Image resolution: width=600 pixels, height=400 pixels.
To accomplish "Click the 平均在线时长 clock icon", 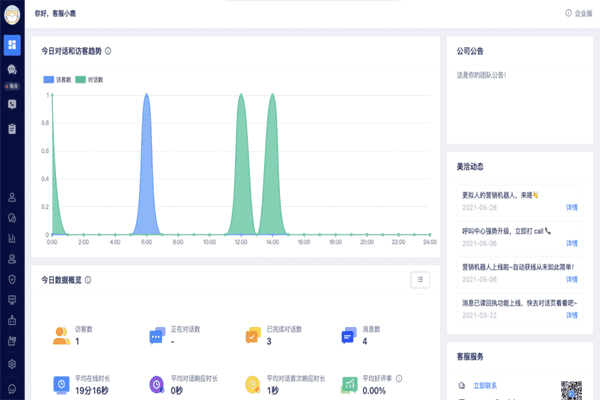I will [x=61, y=385].
